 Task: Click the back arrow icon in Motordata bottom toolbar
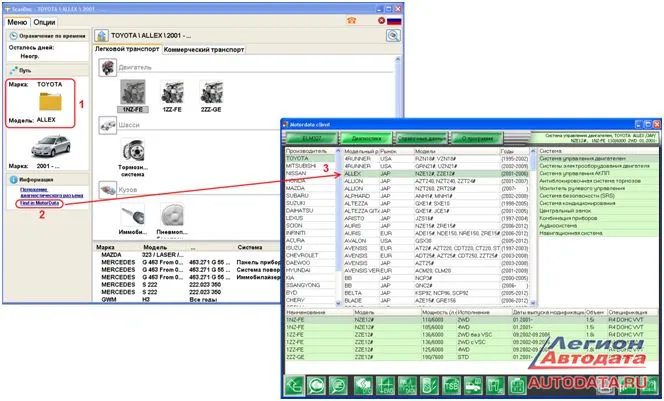click(x=294, y=385)
